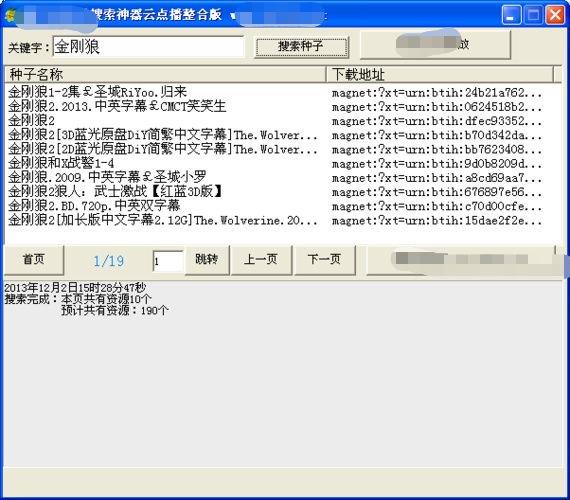
Task: Click the 1/19 page indicator
Action: pos(109,261)
